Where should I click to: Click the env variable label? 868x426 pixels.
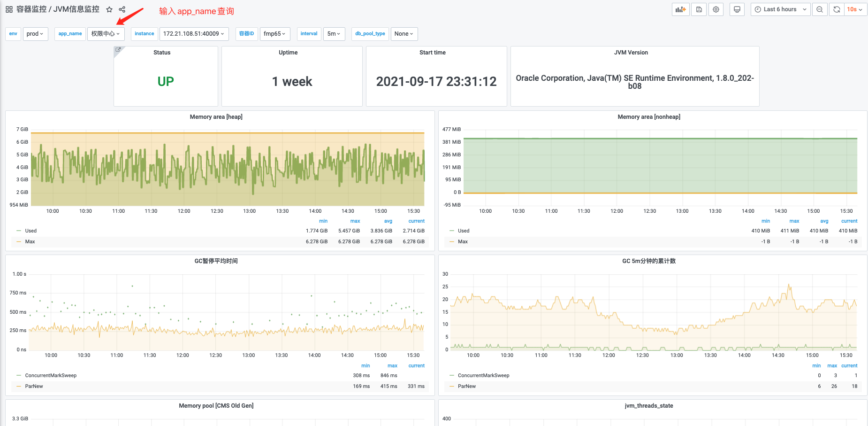click(x=13, y=34)
